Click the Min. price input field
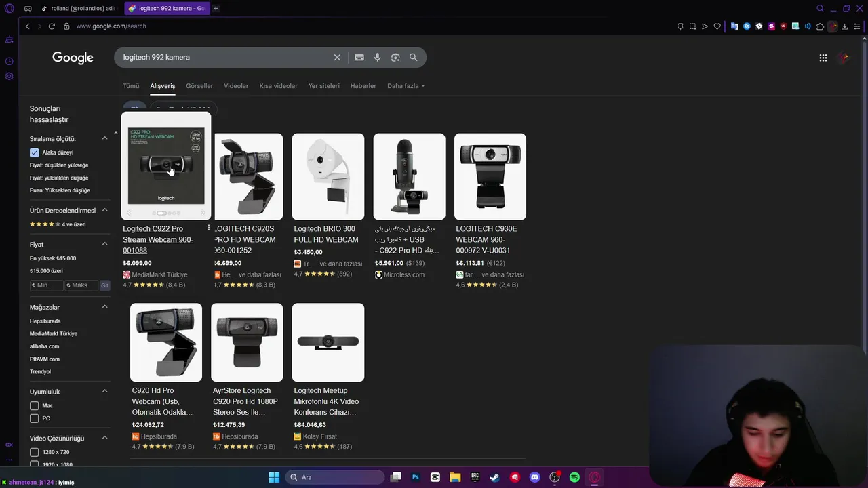This screenshot has width=868, height=488. (x=46, y=285)
